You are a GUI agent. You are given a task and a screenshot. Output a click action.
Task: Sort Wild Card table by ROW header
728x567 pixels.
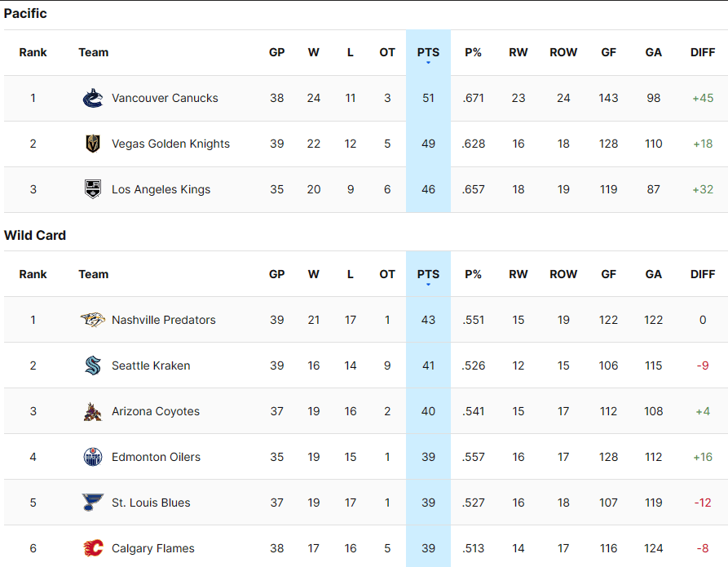(563, 274)
